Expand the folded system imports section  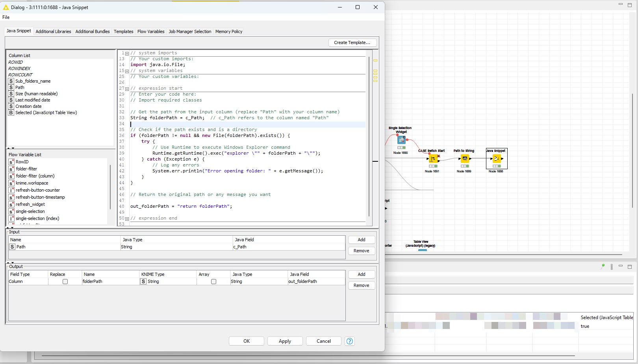(x=127, y=53)
